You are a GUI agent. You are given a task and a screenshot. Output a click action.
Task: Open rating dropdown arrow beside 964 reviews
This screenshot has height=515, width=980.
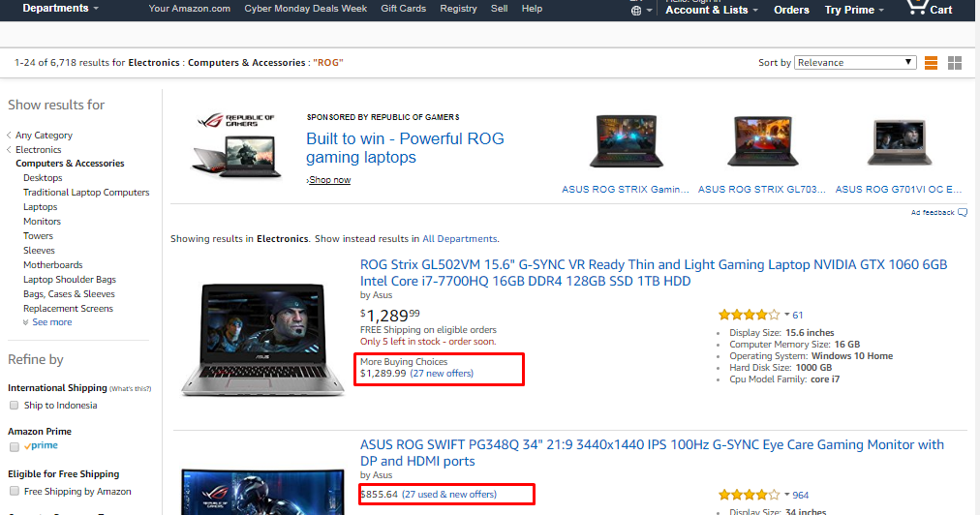point(787,495)
